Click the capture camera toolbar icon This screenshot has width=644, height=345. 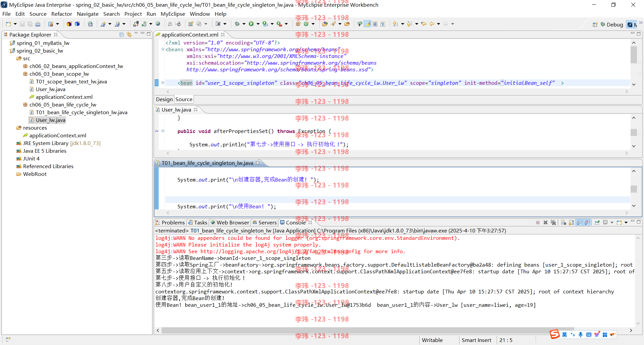(218, 24)
